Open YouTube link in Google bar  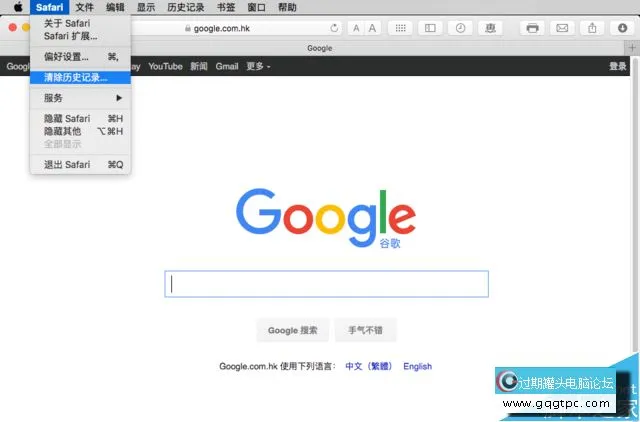pos(165,66)
